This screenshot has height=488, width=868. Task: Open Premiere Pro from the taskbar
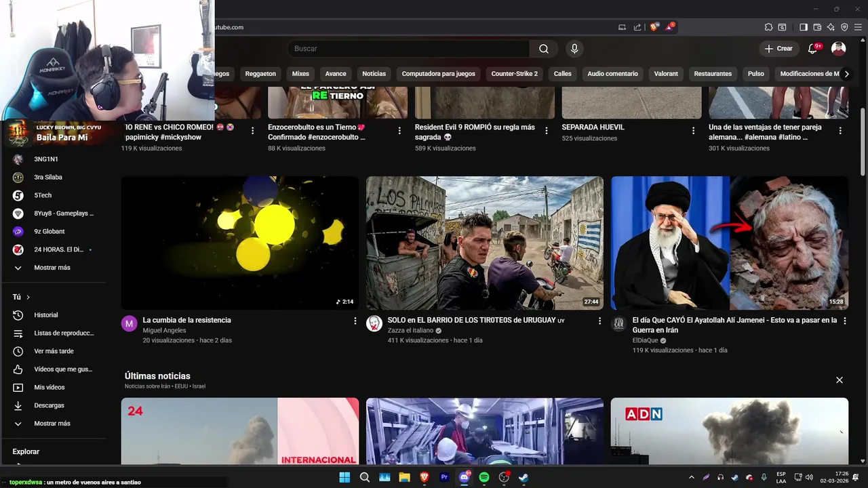click(x=445, y=477)
